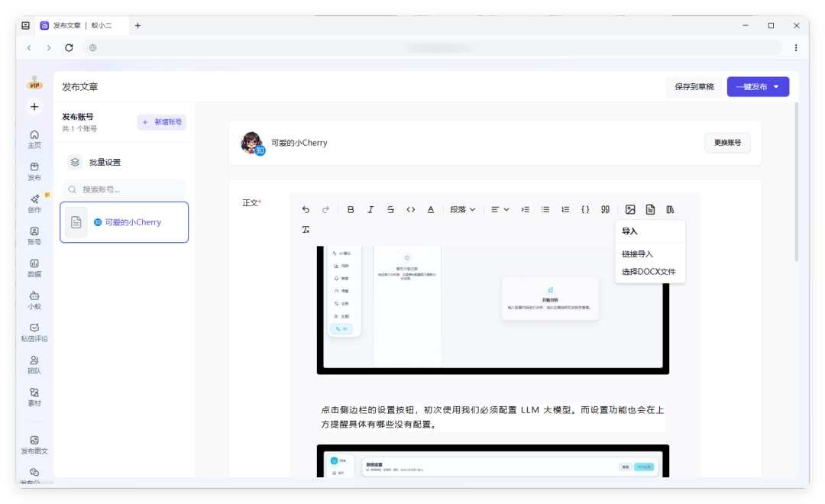Go forward in the browser
The height and width of the screenshot is (504, 825).
[x=48, y=48]
